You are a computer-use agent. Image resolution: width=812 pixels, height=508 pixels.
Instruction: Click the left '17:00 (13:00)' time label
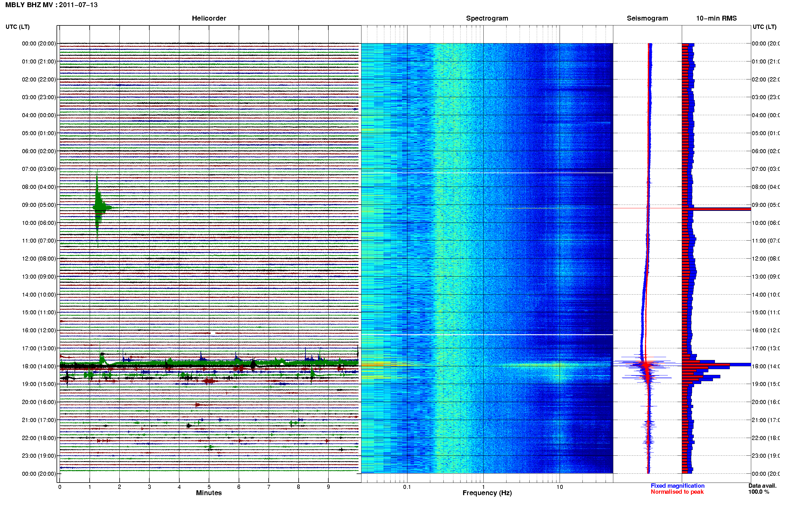pyautogui.click(x=39, y=348)
